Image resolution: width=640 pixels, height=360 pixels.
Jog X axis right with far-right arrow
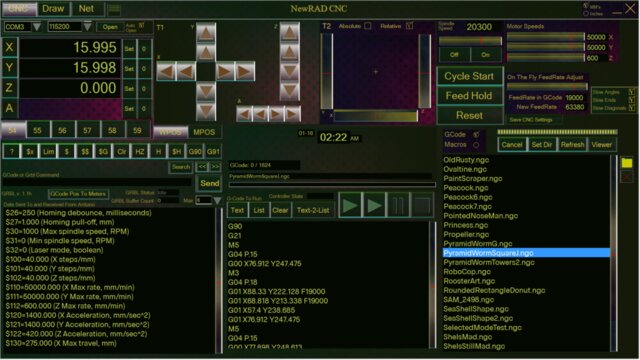pyautogui.click(x=244, y=72)
